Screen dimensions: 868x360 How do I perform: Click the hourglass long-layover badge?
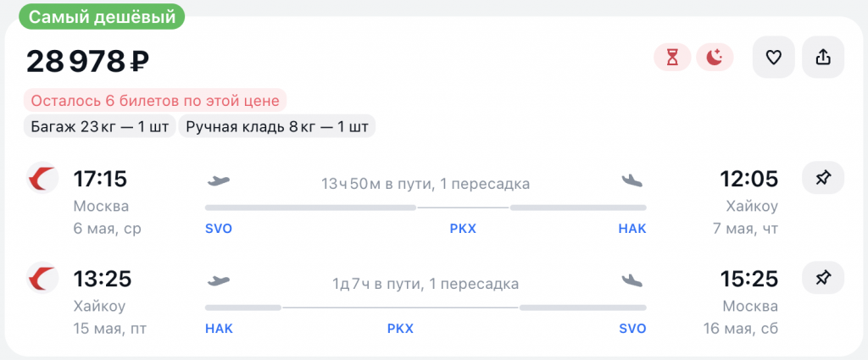coord(672,58)
